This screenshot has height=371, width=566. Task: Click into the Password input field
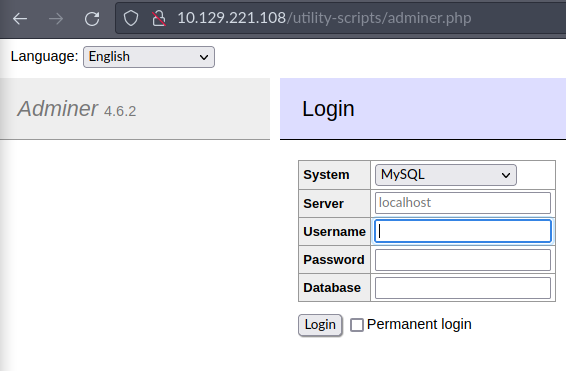463,260
